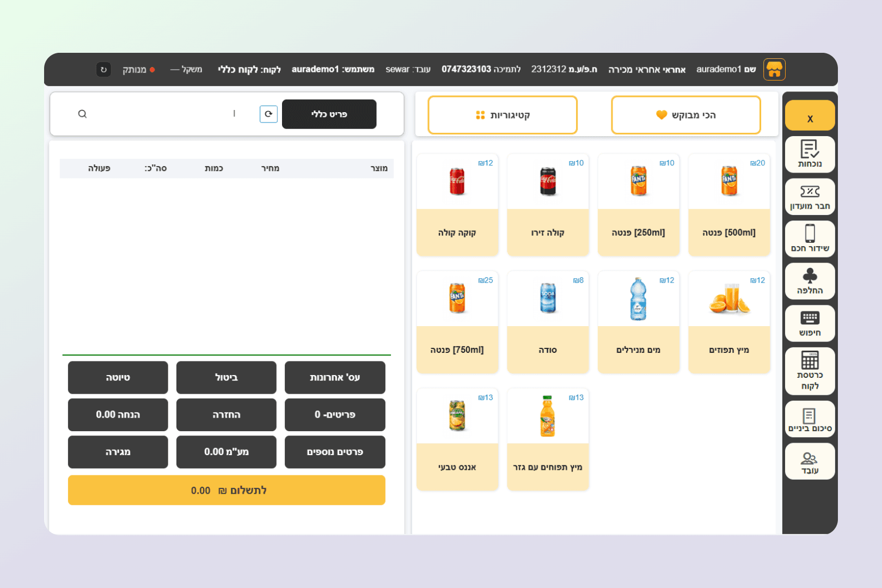Click משקל scale status in header
Viewport: 882px width, 588px height.
click(186, 70)
